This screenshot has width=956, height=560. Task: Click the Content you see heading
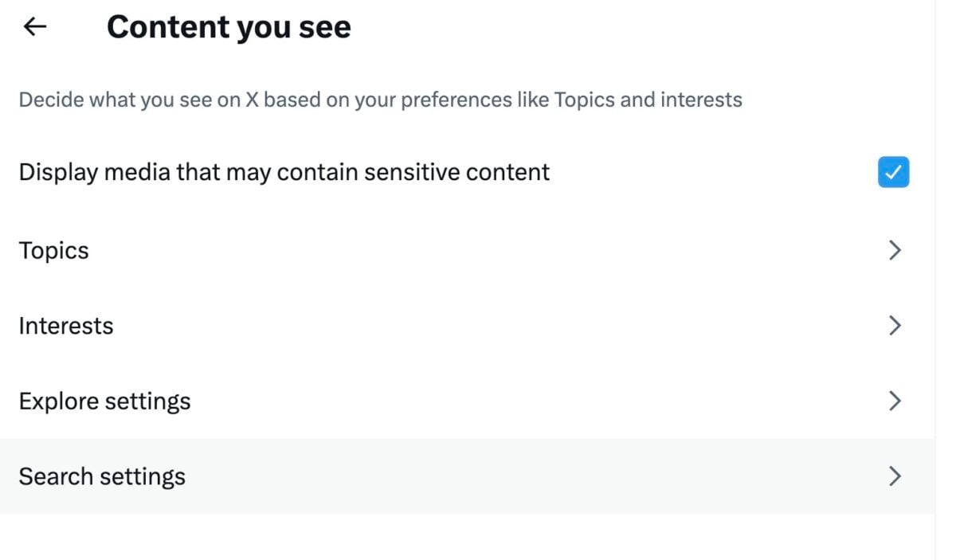click(x=229, y=26)
